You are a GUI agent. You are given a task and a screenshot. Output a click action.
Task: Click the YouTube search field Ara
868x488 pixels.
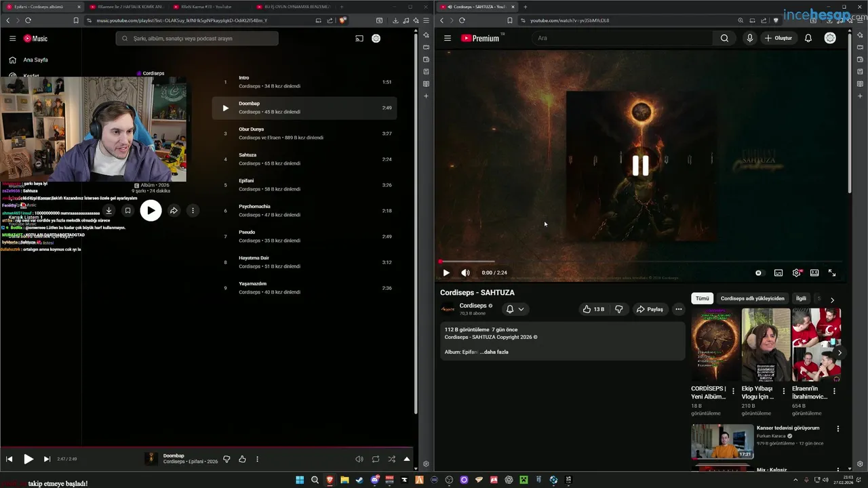622,38
